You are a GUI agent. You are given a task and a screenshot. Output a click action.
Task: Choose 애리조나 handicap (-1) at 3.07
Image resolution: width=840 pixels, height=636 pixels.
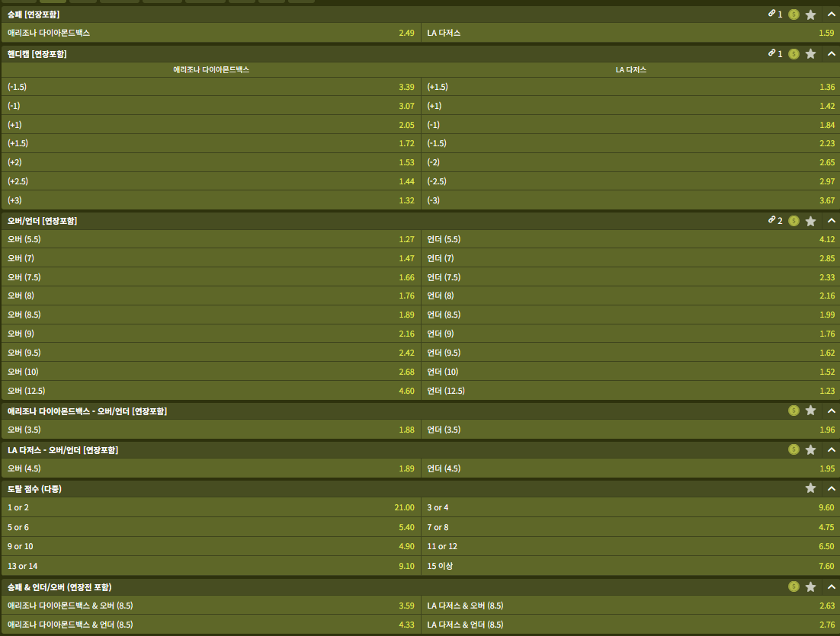pos(211,106)
